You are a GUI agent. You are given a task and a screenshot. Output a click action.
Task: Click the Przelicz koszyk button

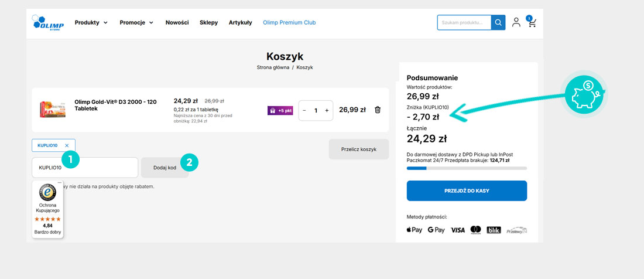click(358, 149)
